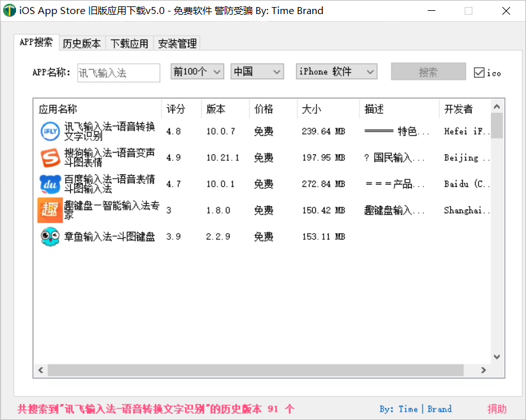Click the APP名称 search input field
Screen dimensions: 526x420
tap(118, 73)
